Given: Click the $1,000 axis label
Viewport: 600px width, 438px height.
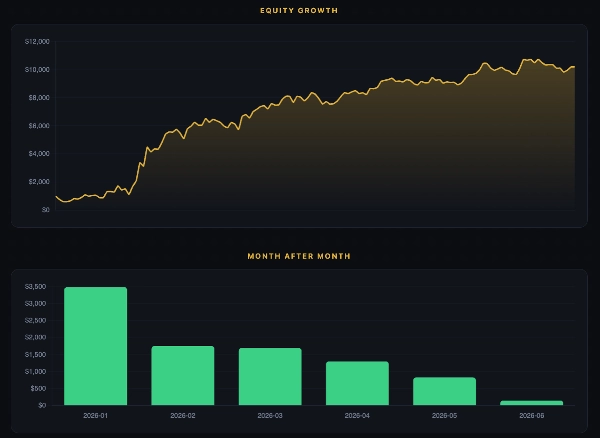Looking at the screenshot, I should [36, 371].
